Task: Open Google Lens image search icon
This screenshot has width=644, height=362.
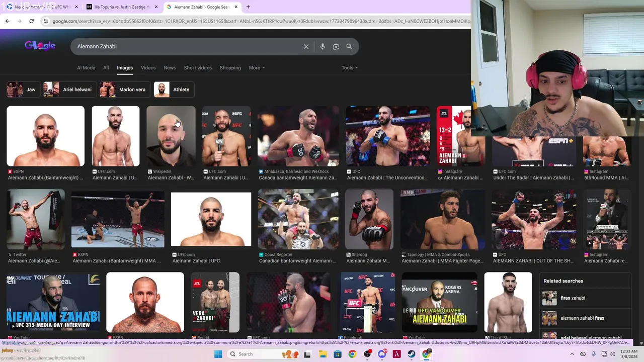Action: 336,46
